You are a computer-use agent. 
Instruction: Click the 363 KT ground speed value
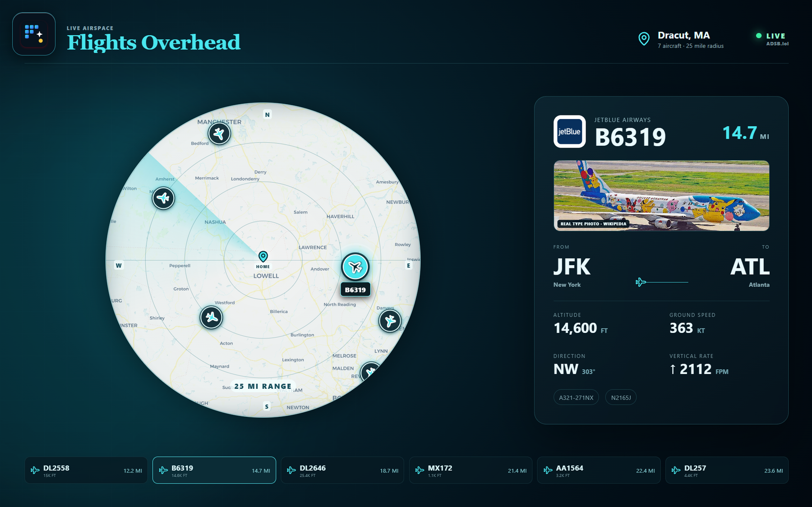pos(687,328)
